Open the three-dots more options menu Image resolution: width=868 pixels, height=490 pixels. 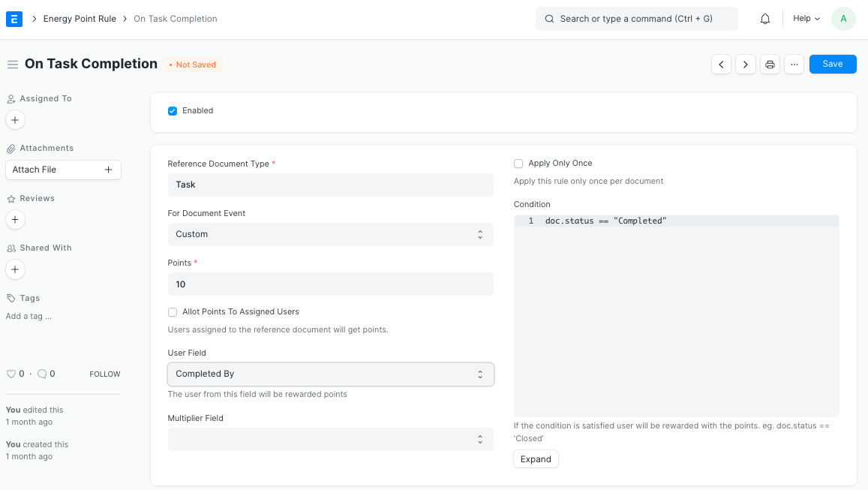coord(794,65)
